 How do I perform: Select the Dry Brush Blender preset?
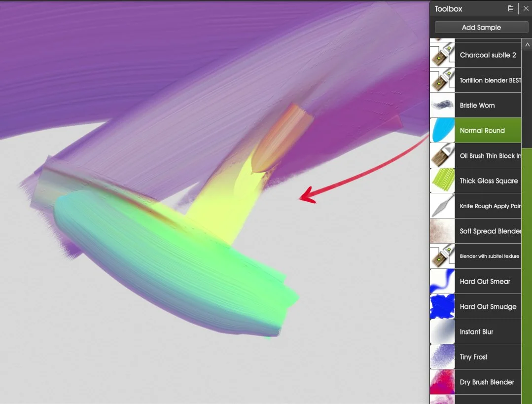tap(487, 382)
